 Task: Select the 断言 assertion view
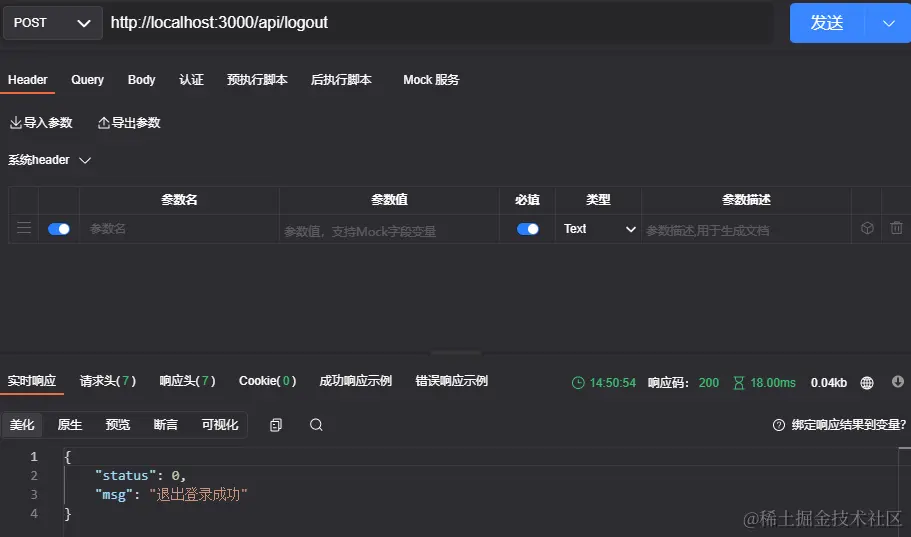coord(166,425)
